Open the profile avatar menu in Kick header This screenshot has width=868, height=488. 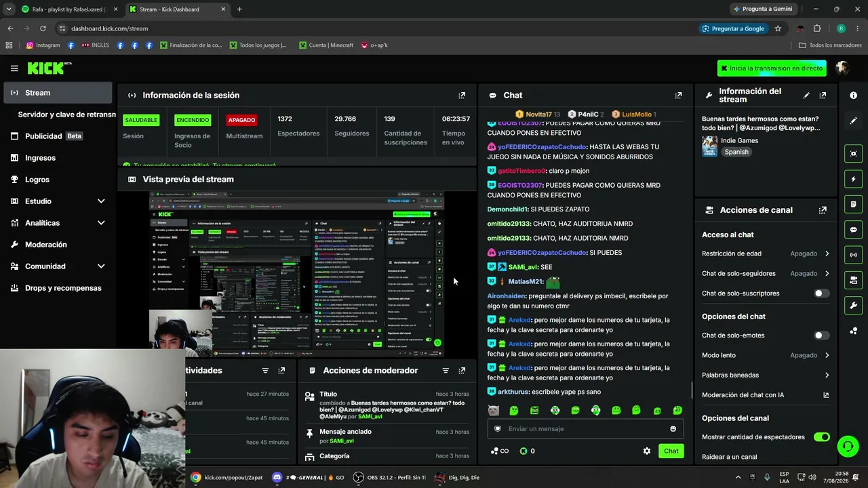click(x=842, y=68)
